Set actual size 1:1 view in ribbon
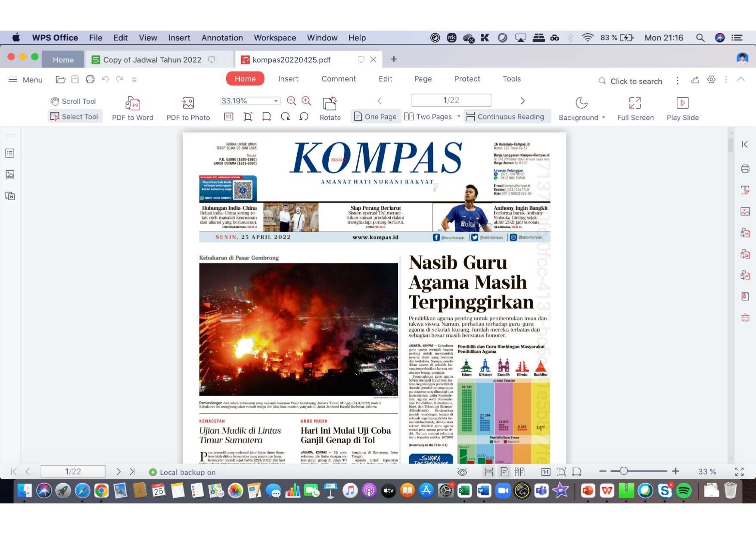Image resolution: width=756 pixels, height=534 pixels. point(229,117)
